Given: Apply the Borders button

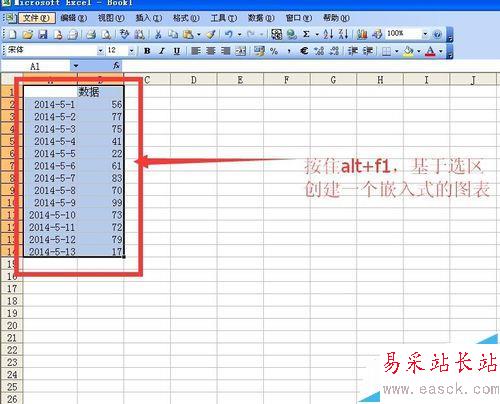Looking at the screenshot, I should pos(386,51).
